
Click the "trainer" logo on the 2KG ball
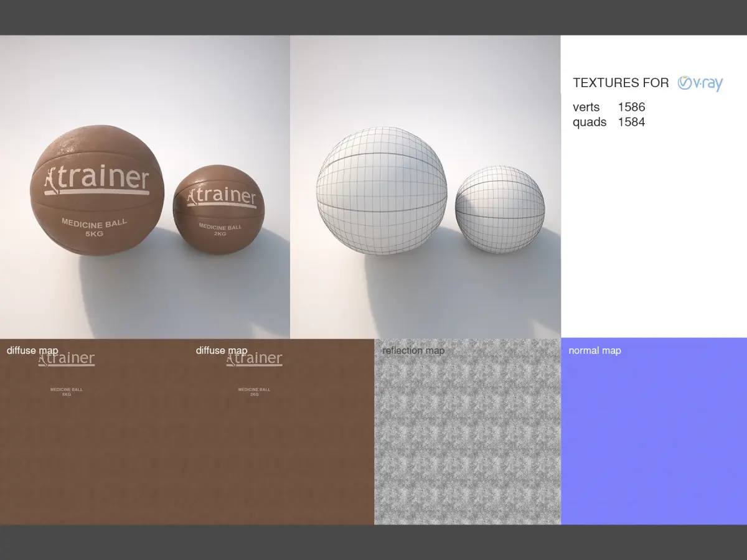[x=222, y=197]
